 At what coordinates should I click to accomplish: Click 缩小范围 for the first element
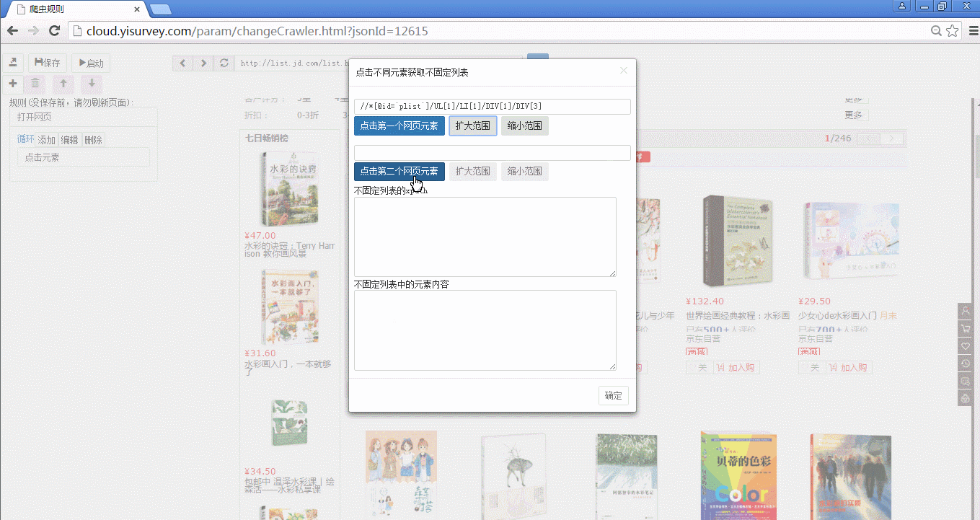pos(525,125)
